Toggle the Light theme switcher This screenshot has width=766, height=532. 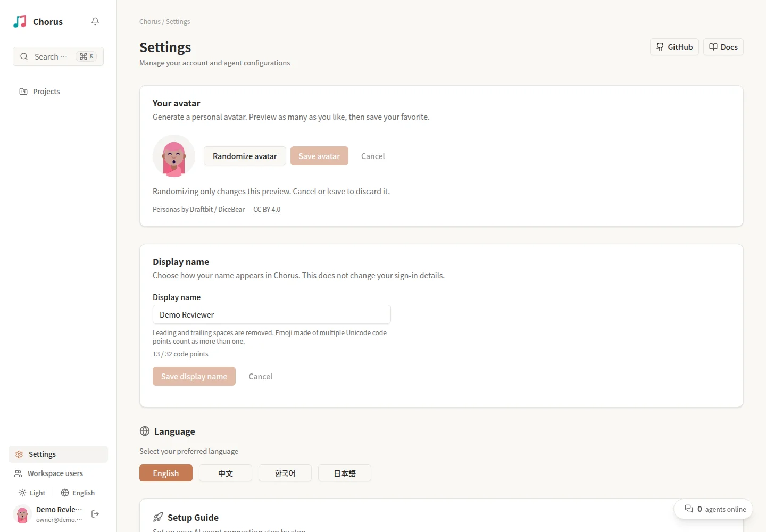tap(32, 493)
